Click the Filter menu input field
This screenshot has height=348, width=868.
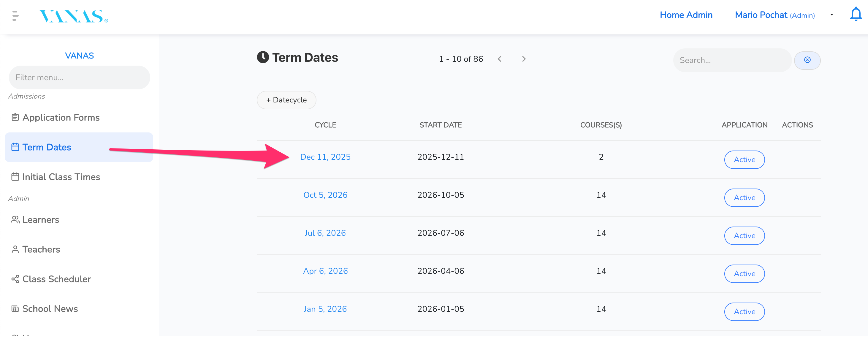click(79, 77)
